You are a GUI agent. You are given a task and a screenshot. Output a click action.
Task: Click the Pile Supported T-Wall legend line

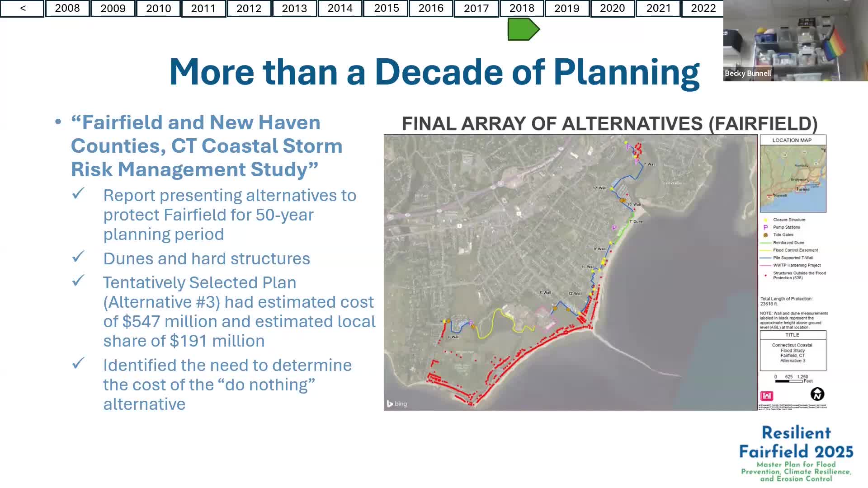[765, 258]
